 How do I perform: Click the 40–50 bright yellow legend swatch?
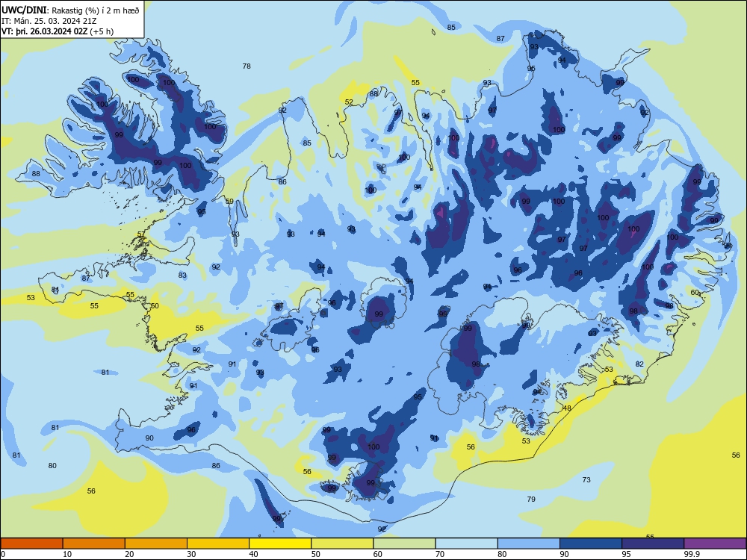pyautogui.click(x=280, y=544)
